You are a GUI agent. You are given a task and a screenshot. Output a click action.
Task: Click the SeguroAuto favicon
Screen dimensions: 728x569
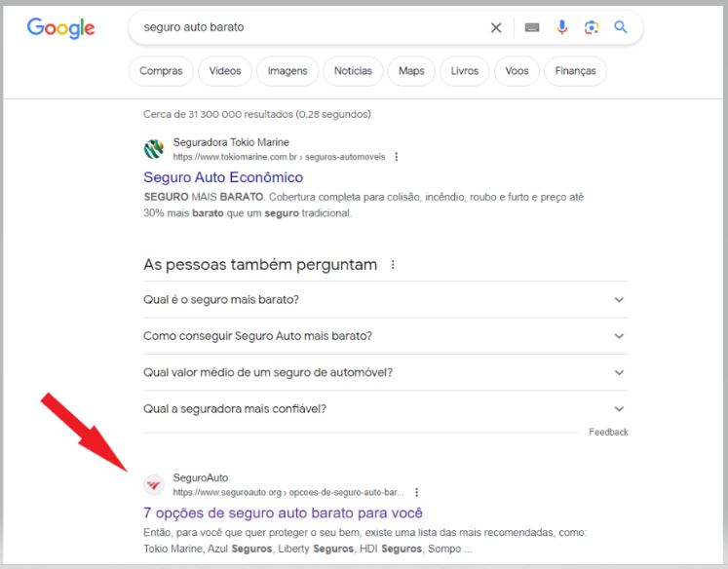tap(154, 485)
